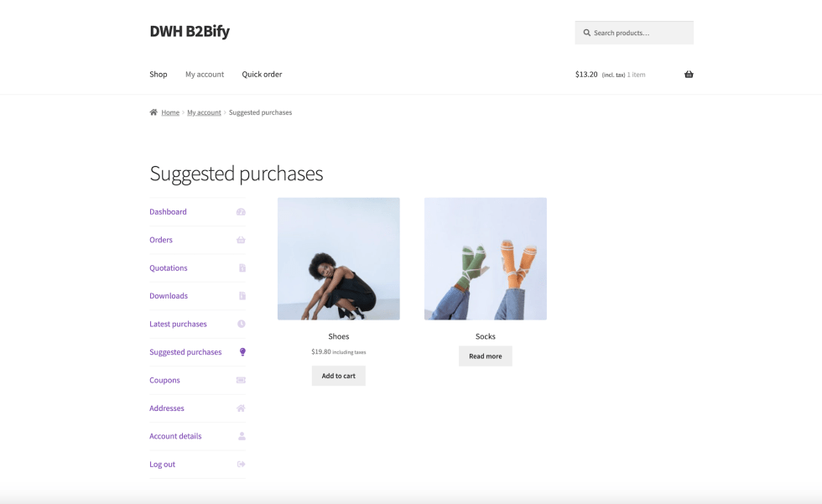Open the Shop menu item
Image resolution: width=822 pixels, height=504 pixels.
tap(159, 75)
